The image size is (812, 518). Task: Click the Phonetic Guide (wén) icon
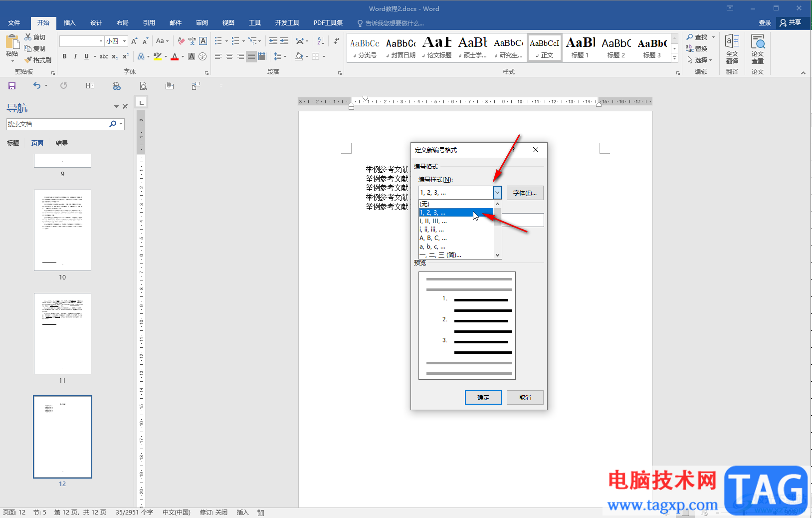(x=192, y=41)
